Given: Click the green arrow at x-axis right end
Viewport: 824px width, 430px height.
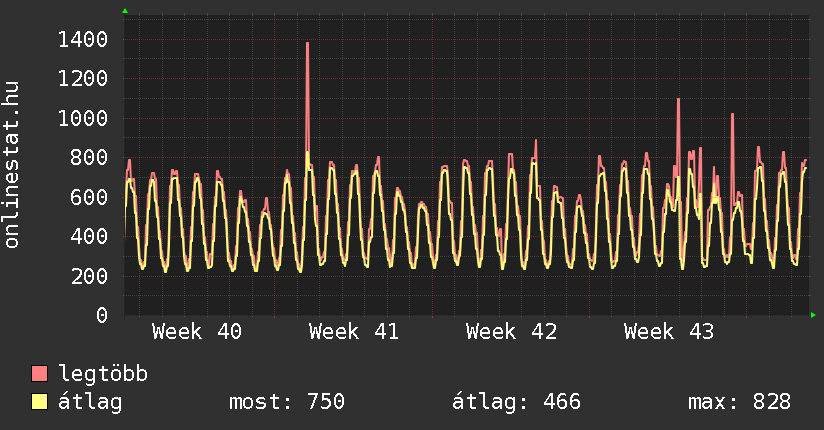Looking at the screenshot, I should click(x=814, y=315).
